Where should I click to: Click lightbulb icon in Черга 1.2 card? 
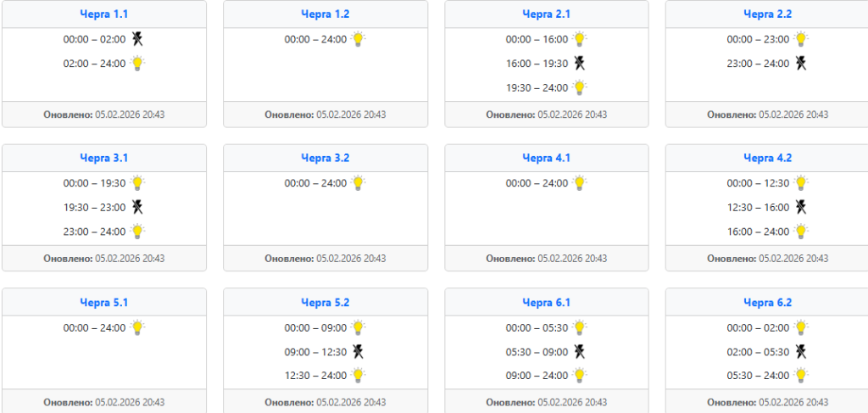359,39
